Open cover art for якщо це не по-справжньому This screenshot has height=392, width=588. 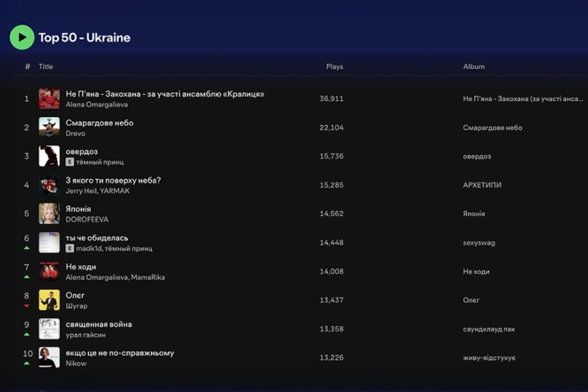tap(49, 357)
